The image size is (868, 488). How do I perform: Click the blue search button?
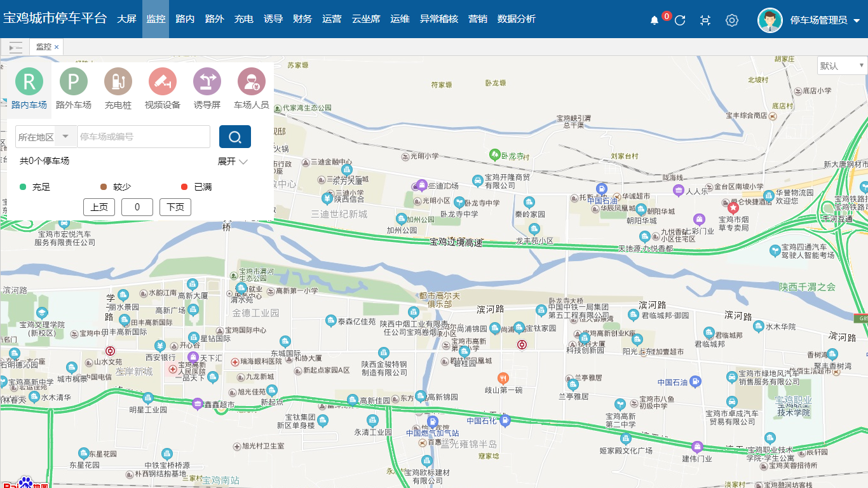235,137
